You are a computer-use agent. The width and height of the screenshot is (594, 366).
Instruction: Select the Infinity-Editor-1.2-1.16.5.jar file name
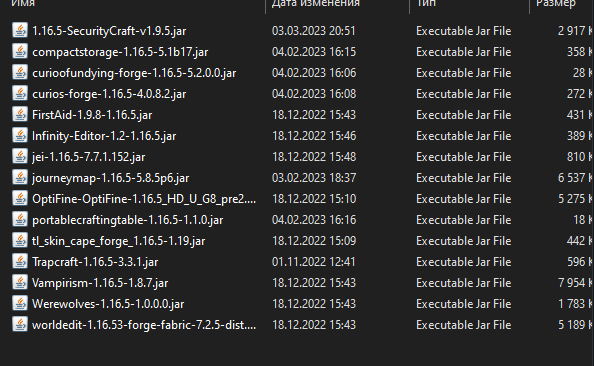104,136
